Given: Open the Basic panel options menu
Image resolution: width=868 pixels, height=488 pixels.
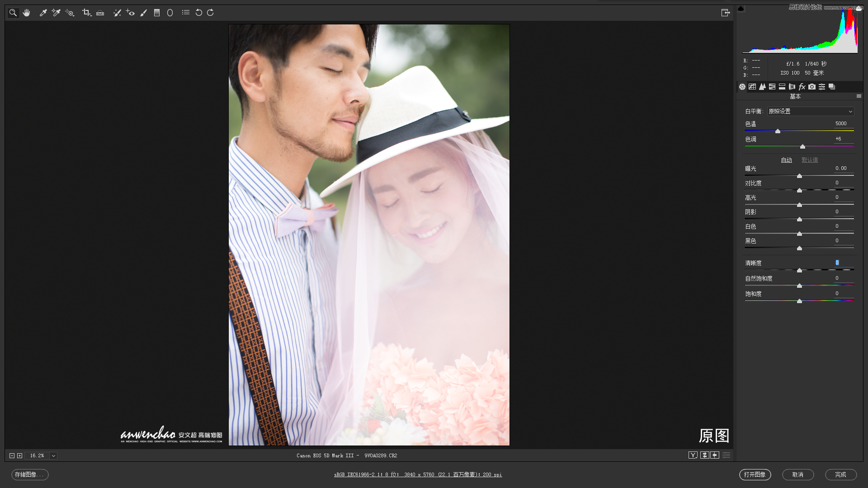Looking at the screenshot, I should [x=859, y=96].
